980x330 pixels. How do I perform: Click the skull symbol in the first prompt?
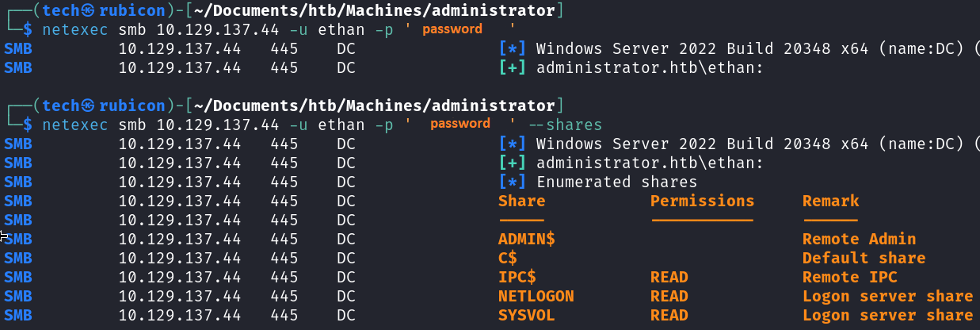coord(88,11)
